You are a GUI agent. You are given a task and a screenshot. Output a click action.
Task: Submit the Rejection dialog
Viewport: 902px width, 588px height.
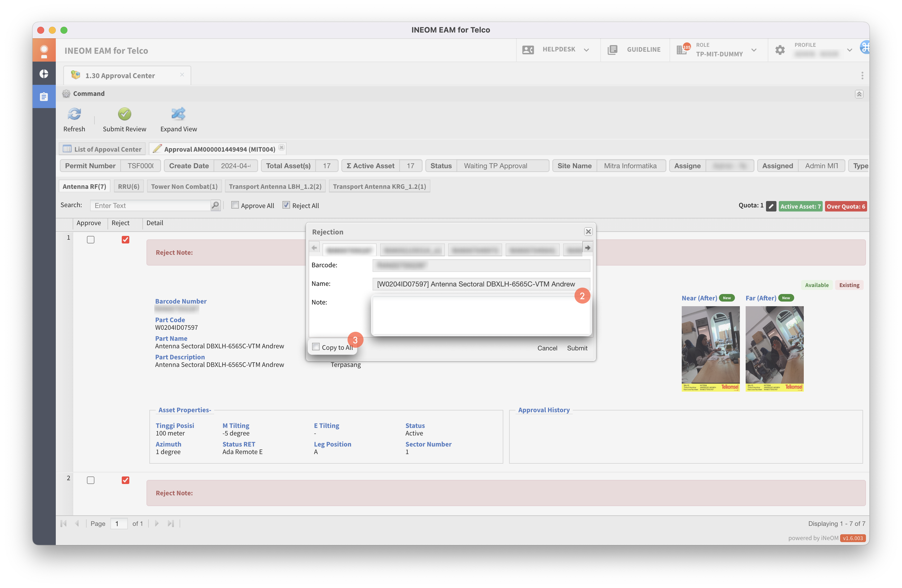(577, 348)
